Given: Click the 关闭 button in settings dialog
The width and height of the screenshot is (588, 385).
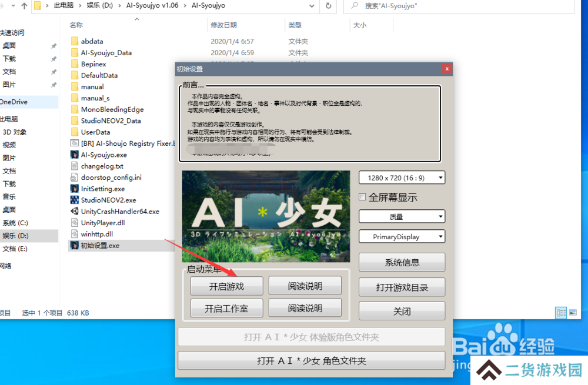Looking at the screenshot, I should [x=402, y=311].
